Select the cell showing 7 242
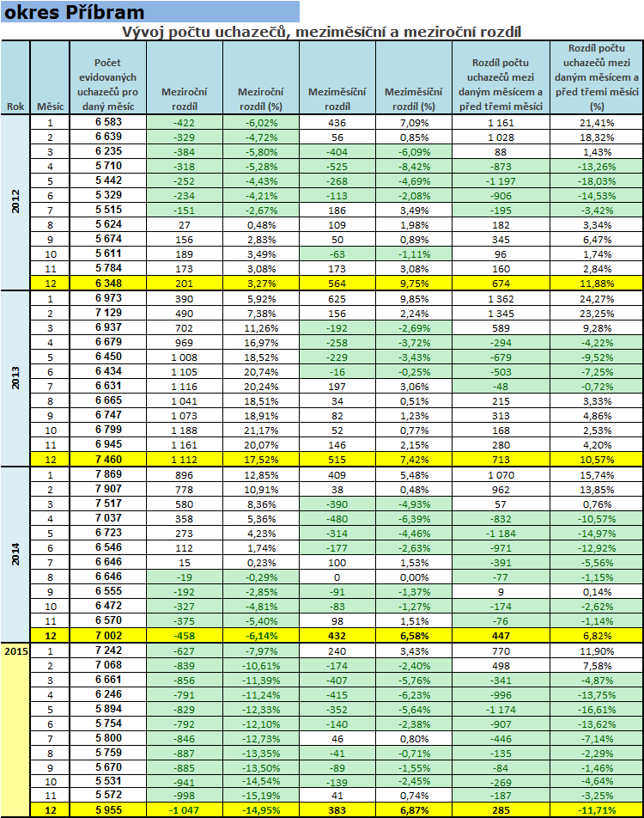The width and height of the screenshot is (644, 818). tap(108, 651)
